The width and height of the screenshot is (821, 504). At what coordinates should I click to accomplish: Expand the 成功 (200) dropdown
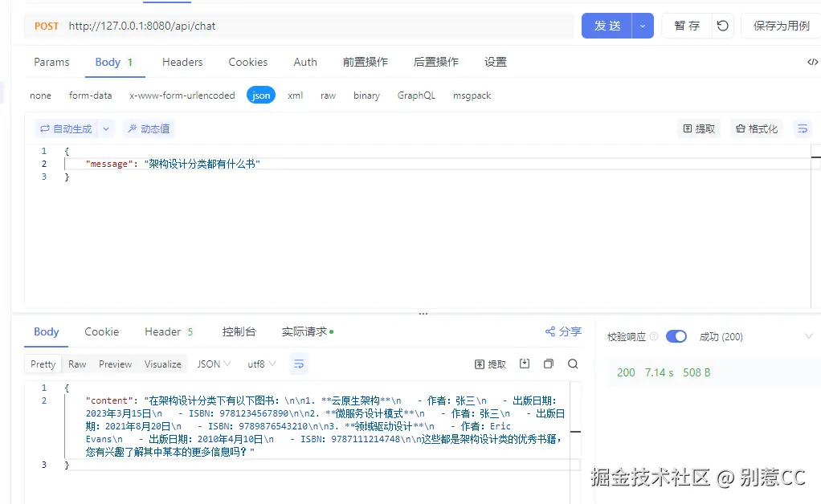coord(808,336)
